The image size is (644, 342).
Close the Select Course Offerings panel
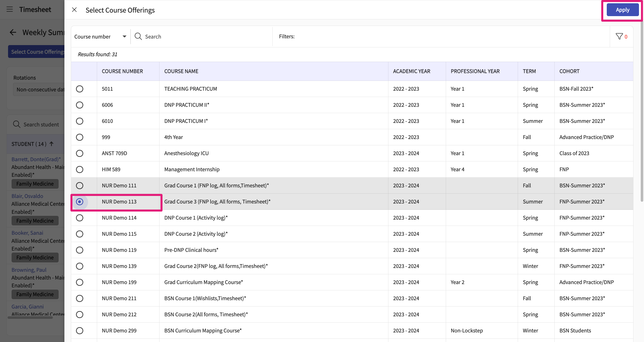click(74, 10)
